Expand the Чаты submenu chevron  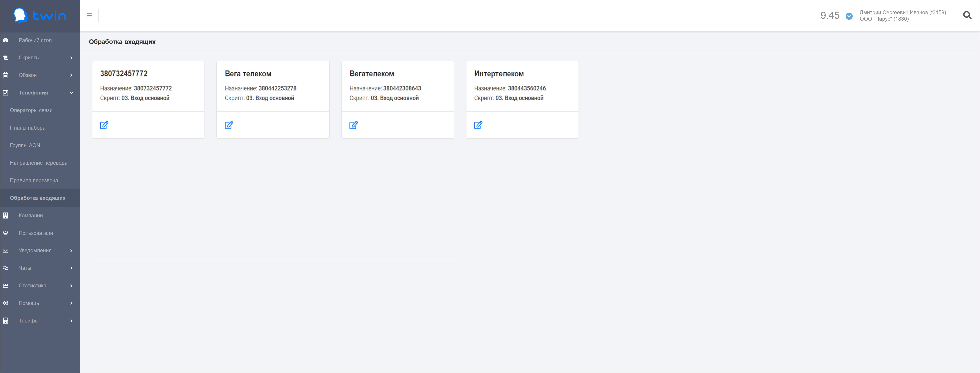tap(71, 268)
